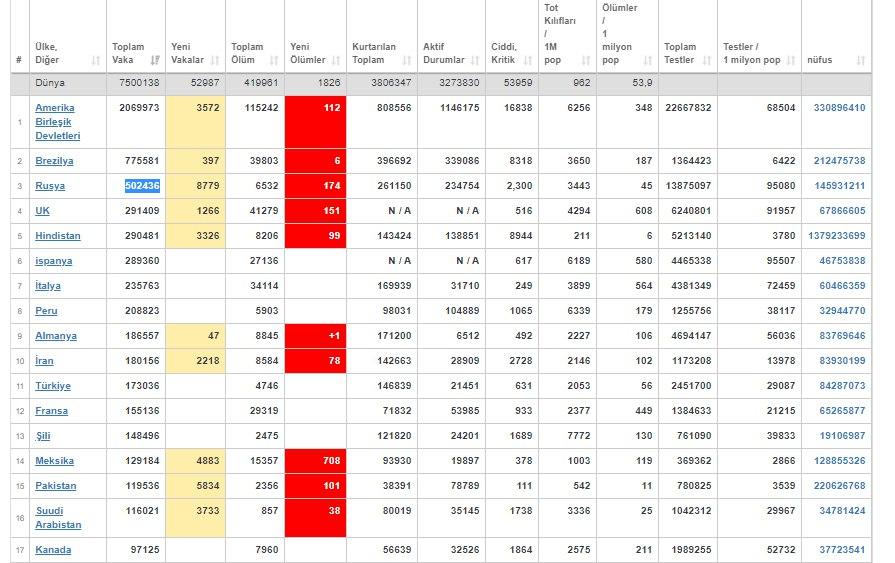The height and width of the screenshot is (563, 895).
Task: Click Rusya new cases cell 8779
Action: click(195, 186)
